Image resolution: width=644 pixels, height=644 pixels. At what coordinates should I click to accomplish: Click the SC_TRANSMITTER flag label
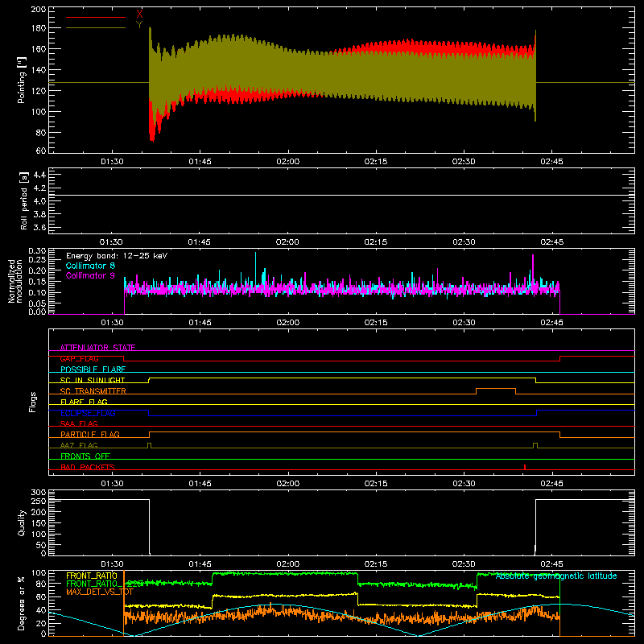(93, 391)
